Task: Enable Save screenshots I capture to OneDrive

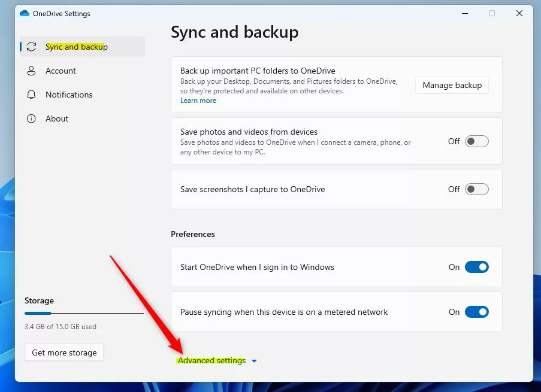Action: tap(476, 189)
